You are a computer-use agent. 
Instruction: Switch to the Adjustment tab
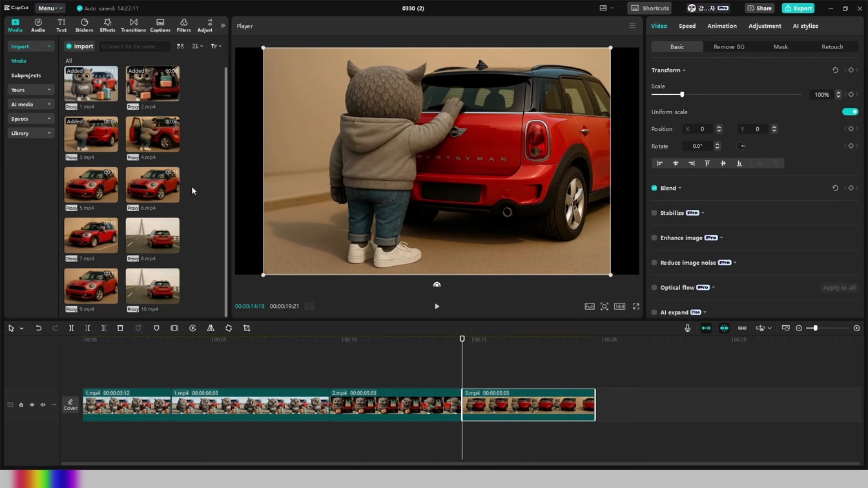765,26
